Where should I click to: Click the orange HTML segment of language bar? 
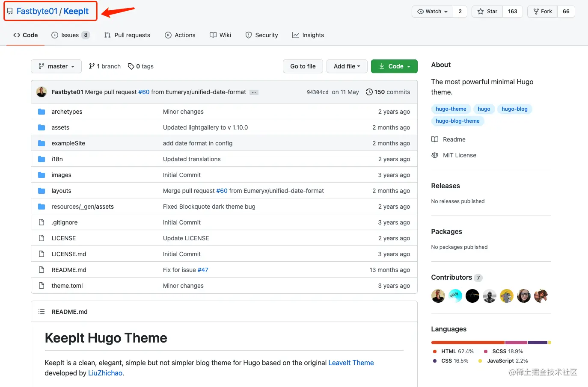[x=468, y=343]
